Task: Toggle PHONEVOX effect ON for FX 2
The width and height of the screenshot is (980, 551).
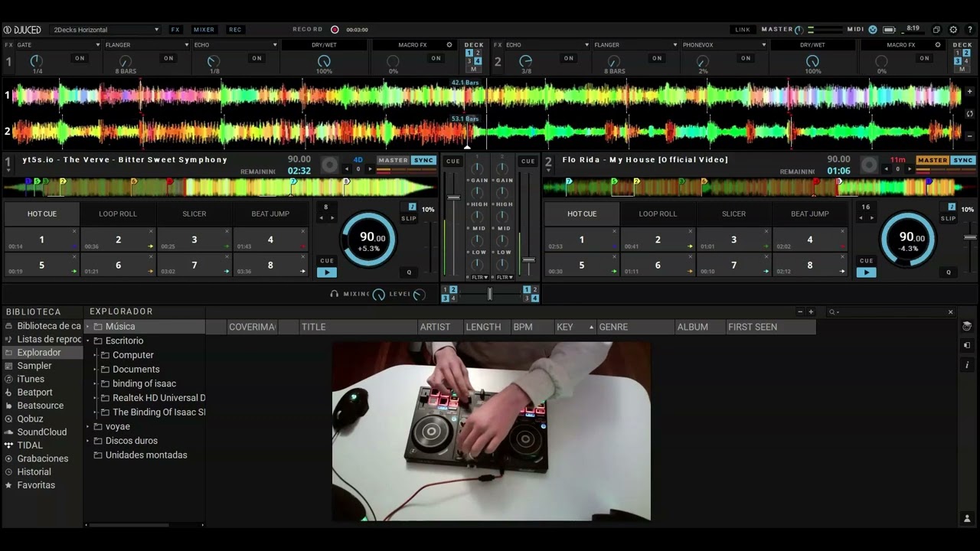Action: click(x=746, y=58)
